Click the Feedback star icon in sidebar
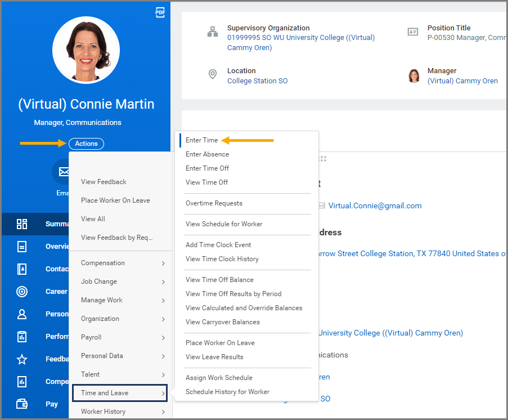 [x=22, y=359]
